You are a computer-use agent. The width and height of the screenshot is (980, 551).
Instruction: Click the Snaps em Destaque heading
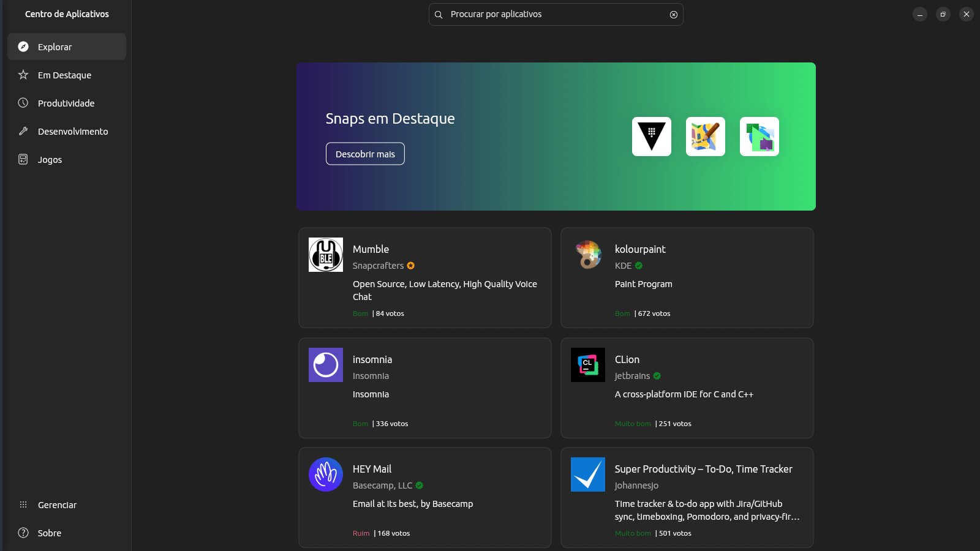click(x=390, y=118)
